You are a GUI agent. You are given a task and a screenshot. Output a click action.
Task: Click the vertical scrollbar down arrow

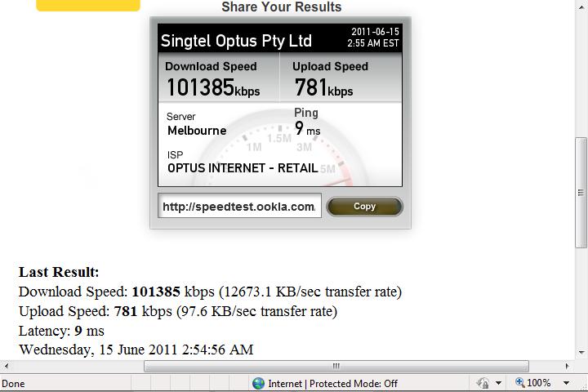581,353
